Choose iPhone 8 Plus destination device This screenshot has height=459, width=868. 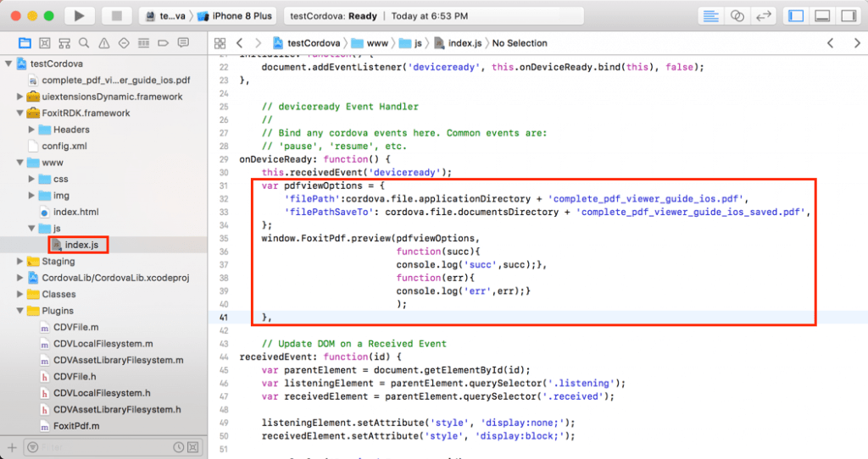click(236, 16)
